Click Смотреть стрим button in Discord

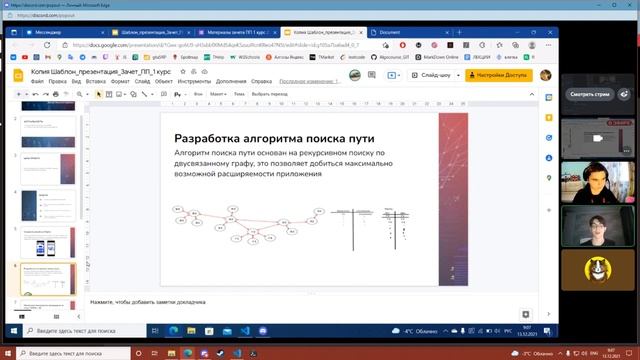pyautogui.click(x=589, y=94)
